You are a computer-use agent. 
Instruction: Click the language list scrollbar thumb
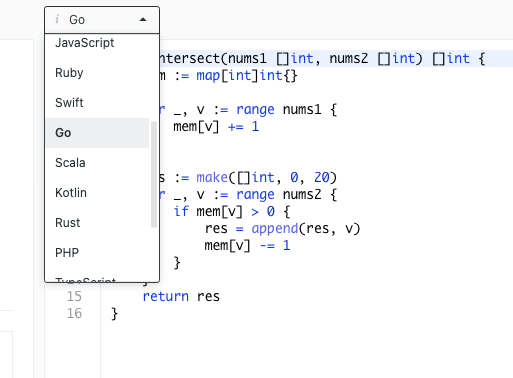[x=154, y=174]
